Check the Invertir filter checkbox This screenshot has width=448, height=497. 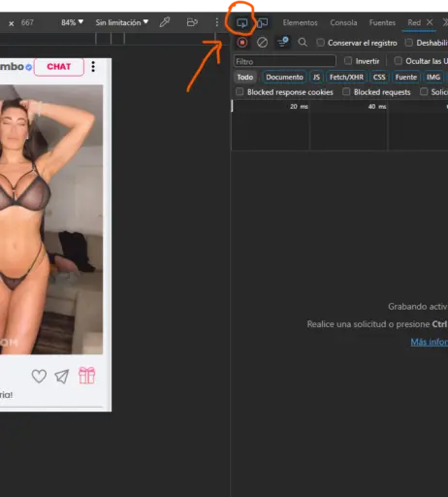[348, 61]
